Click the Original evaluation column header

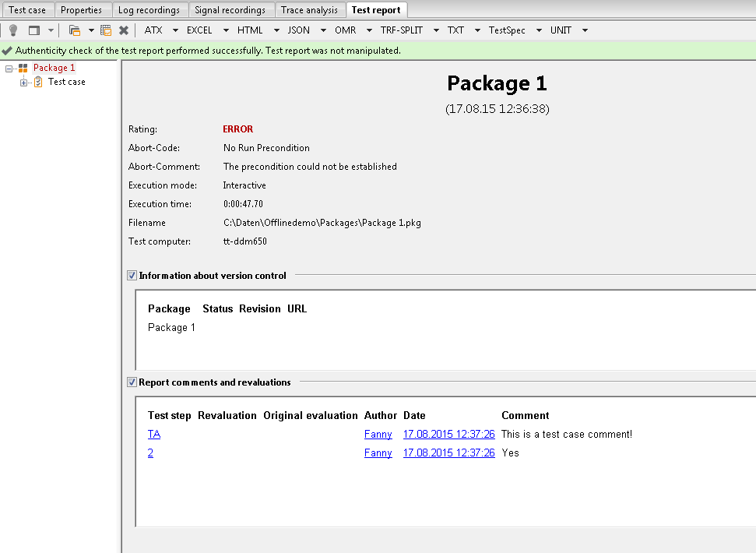point(311,416)
